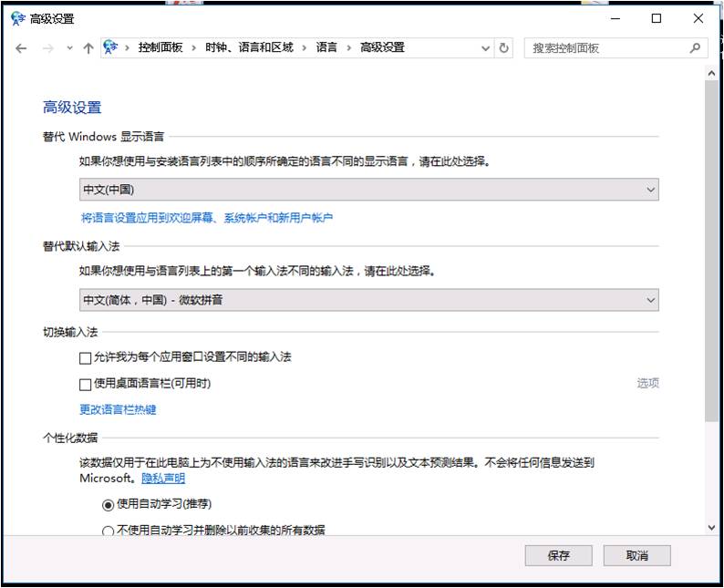
Task: Click the search magnifier icon
Action: point(695,48)
